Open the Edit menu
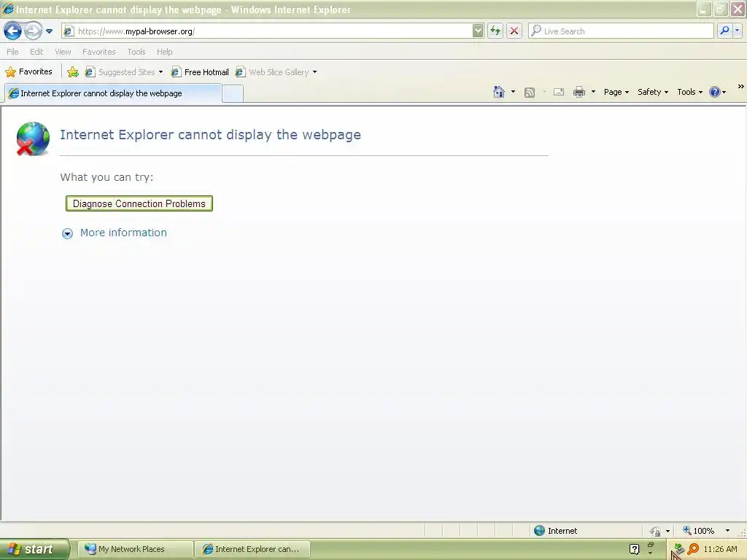 (36, 52)
